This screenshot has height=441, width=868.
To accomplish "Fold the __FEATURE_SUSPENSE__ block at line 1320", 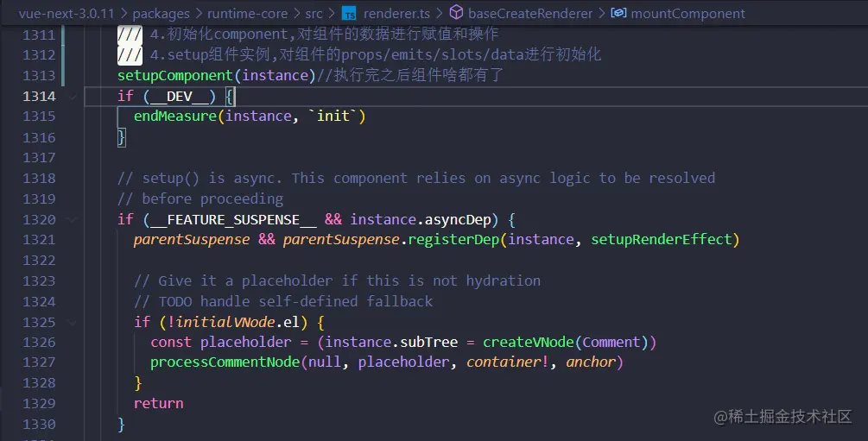I will point(73,220).
